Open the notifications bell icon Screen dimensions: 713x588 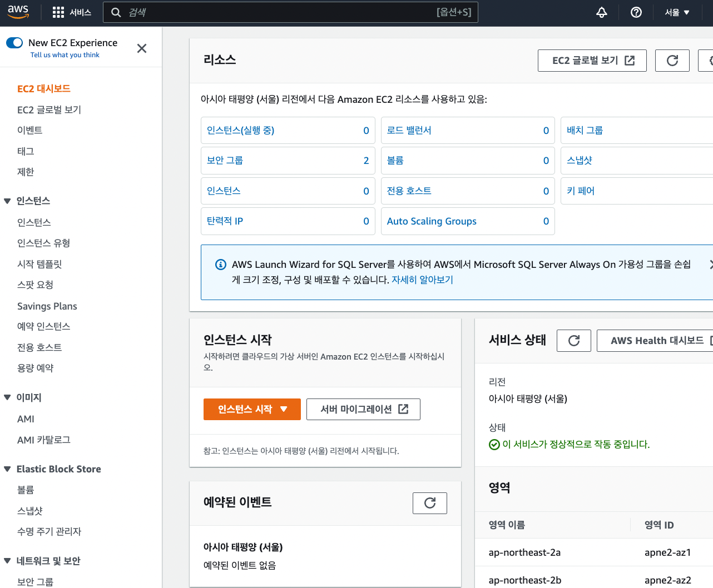coord(602,12)
